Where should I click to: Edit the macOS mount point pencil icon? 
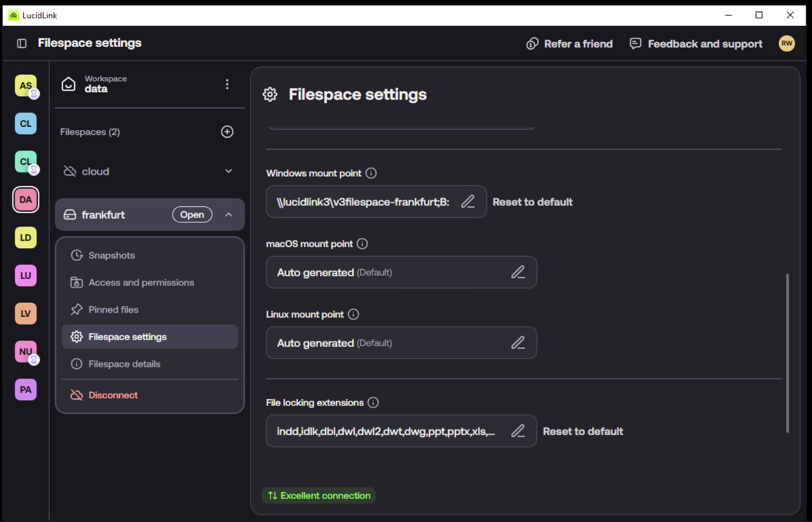pos(518,272)
